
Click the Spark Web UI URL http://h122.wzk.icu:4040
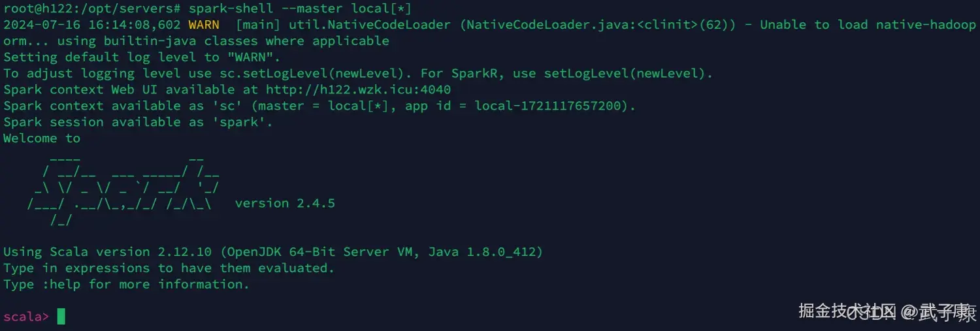pyautogui.click(x=358, y=89)
